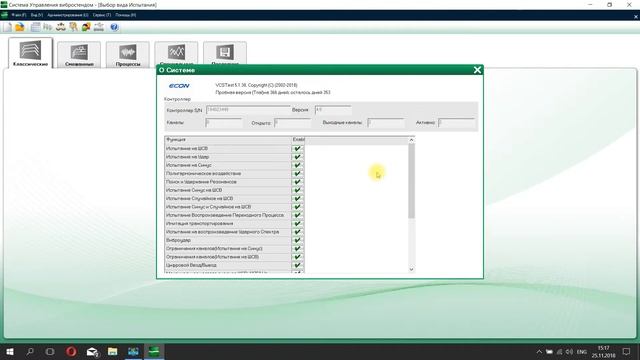The height and width of the screenshot is (360, 640).
Task: Toggle the checkmark for Цифровой Ввод/Вывод
Action: (298, 265)
